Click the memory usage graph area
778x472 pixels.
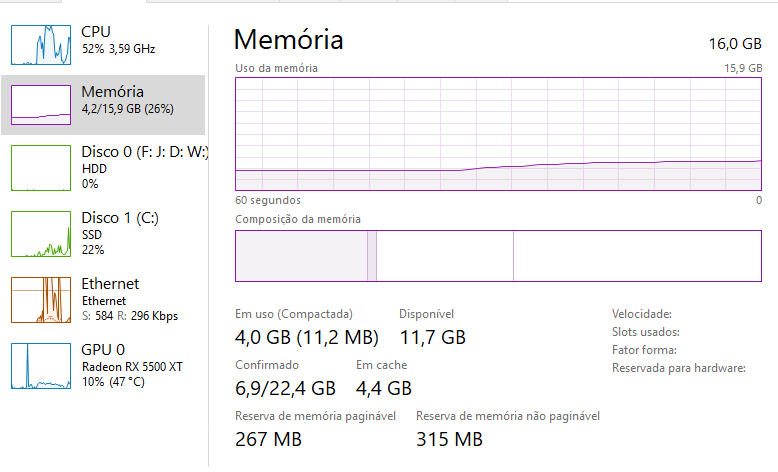498,134
